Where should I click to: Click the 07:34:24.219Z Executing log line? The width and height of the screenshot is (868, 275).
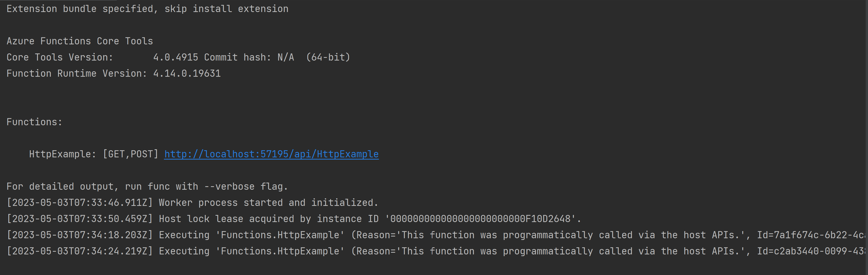point(436,251)
